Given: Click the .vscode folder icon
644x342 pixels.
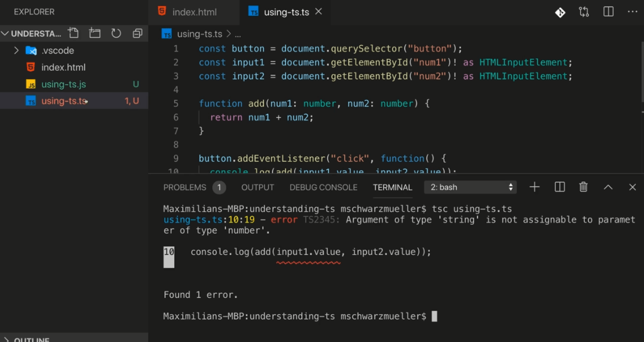Looking at the screenshot, I should [x=31, y=51].
